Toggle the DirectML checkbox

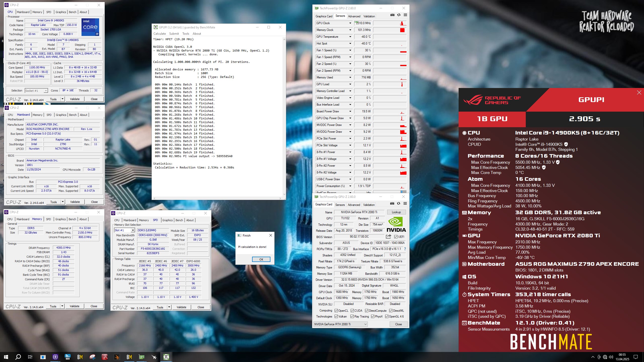click(x=391, y=311)
